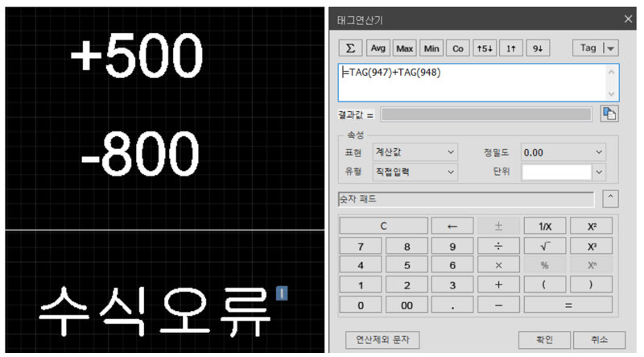
Task: Select the -800 text in drawing
Action: pos(140,153)
